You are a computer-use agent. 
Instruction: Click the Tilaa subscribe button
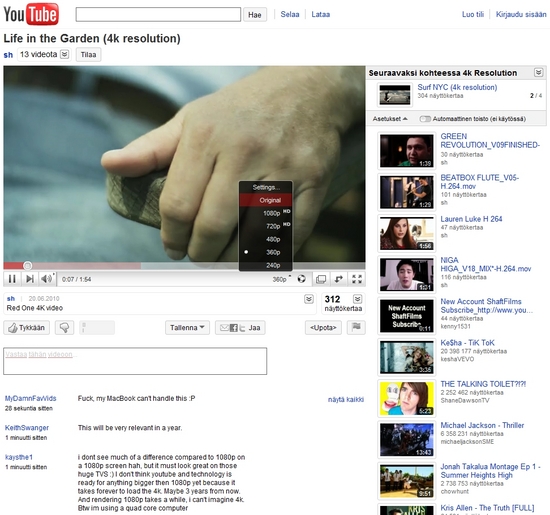coord(88,55)
